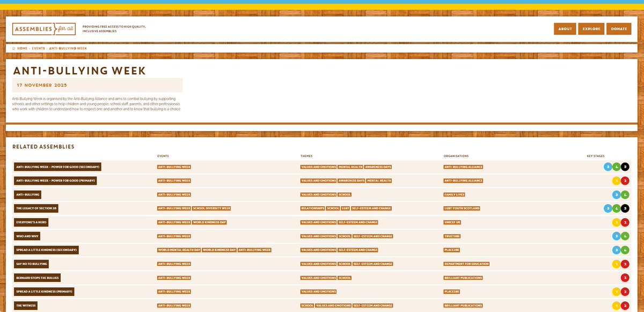Click Anti-Bullying Alliance tag in Power for Good (Secondary) row
644x312 pixels.
[x=463, y=166]
